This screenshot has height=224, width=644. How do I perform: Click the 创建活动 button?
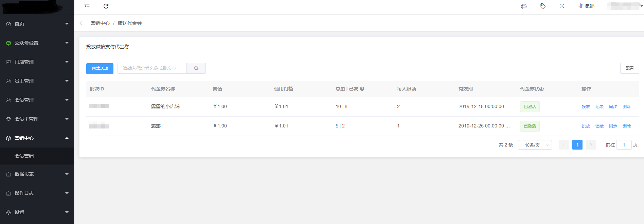click(100, 69)
